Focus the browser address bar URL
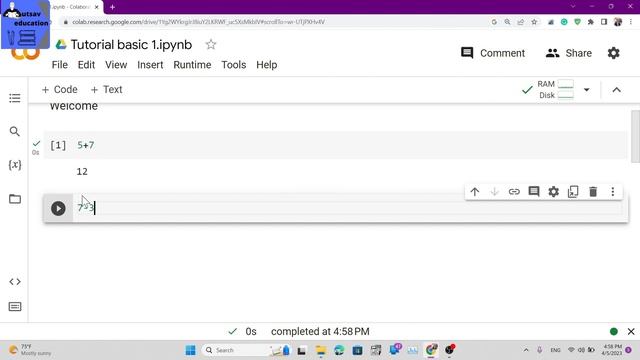Viewport: 640px width, 360px height. [198, 22]
